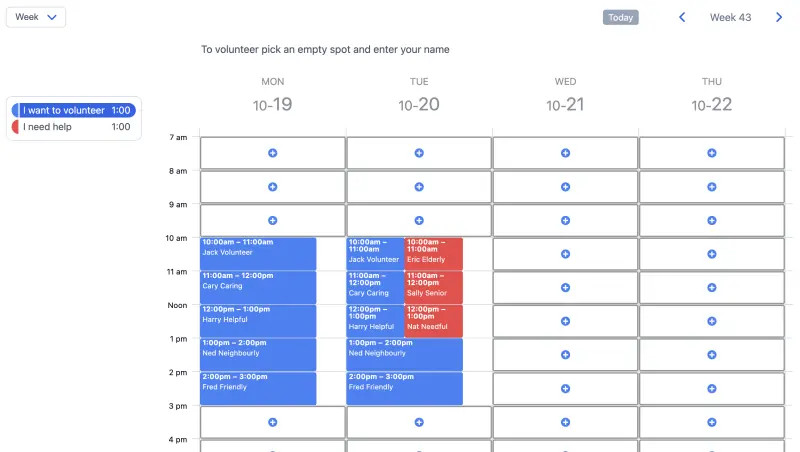Open Jack Volunteer's Monday 10:00am slot
Screen dimensions: 800x452
(x=258, y=254)
